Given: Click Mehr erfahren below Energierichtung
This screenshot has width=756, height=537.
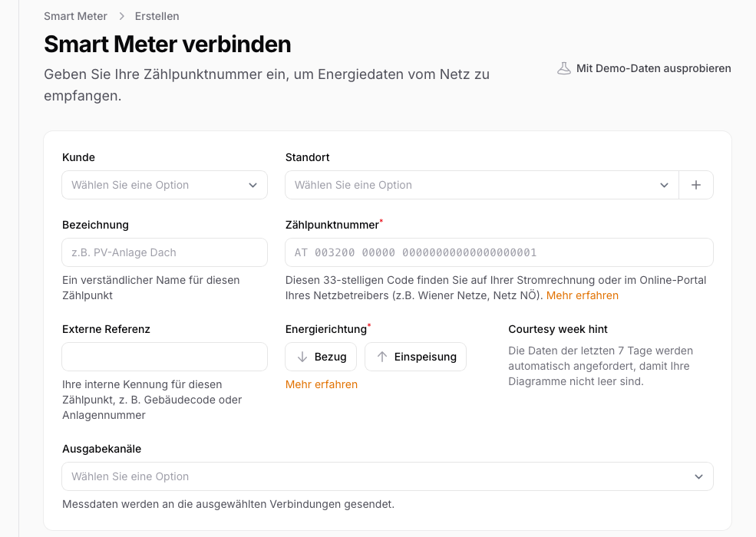Looking at the screenshot, I should click(321, 384).
